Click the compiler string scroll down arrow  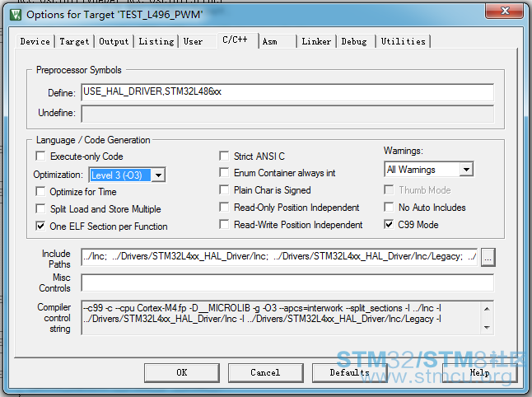487,327
